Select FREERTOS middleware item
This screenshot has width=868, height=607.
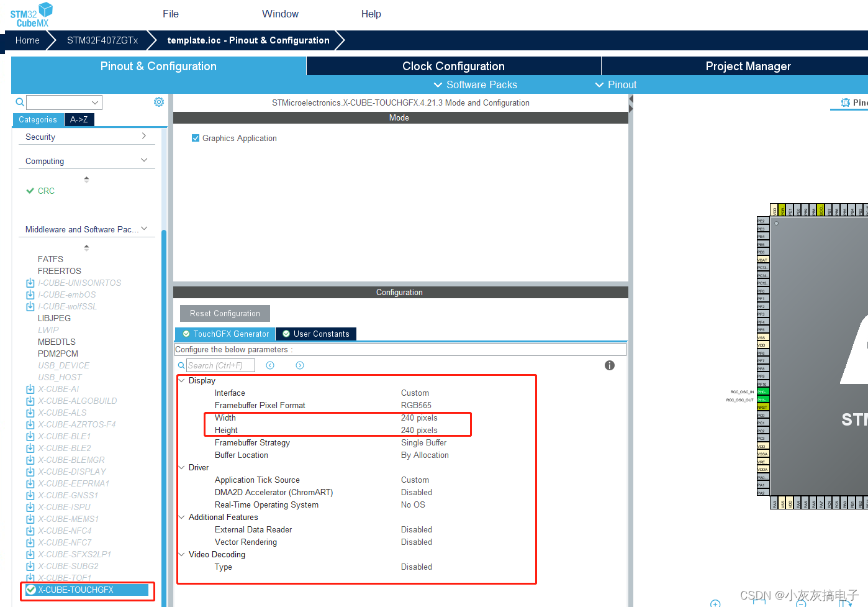60,271
